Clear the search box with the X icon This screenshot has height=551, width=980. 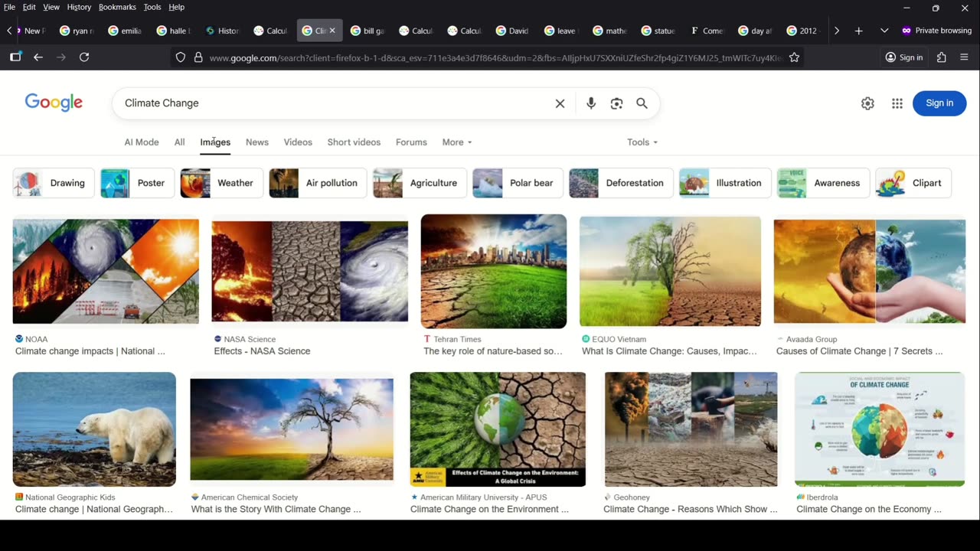pos(560,103)
